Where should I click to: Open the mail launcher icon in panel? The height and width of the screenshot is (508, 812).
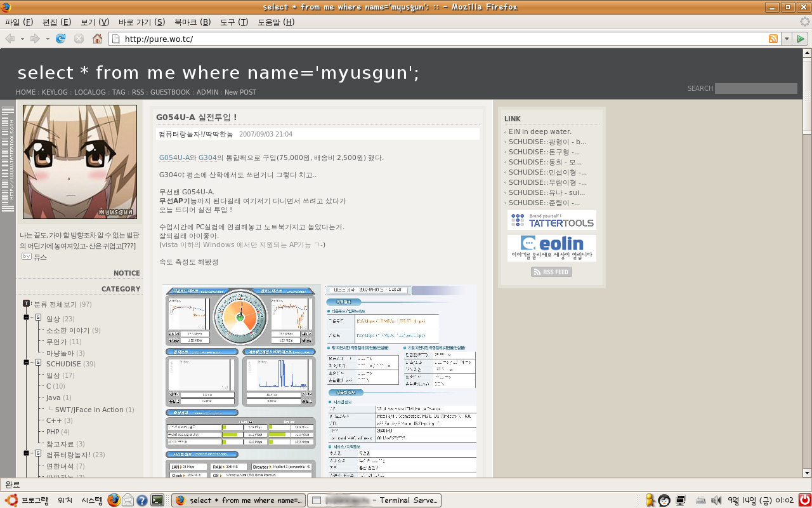pos(128,500)
